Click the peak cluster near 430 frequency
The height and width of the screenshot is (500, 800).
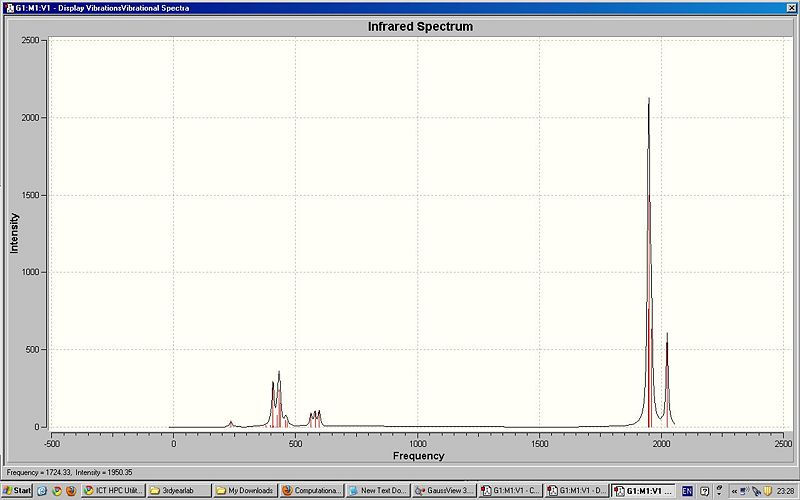click(x=277, y=399)
